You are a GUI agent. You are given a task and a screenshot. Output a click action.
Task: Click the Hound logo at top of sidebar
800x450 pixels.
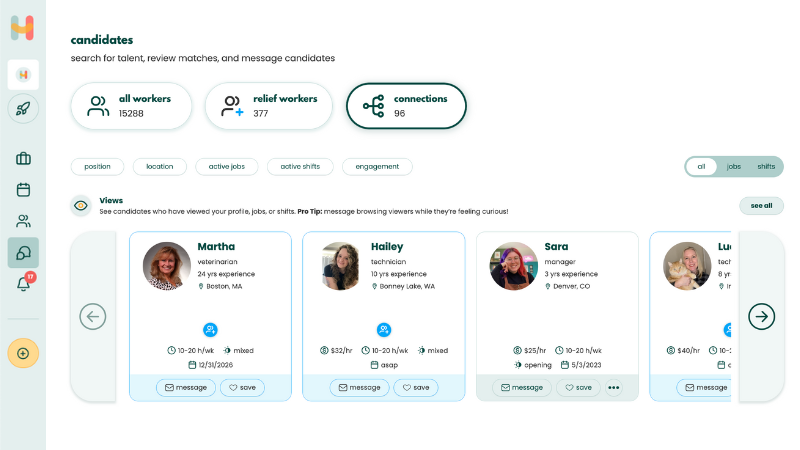click(x=23, y=28)
